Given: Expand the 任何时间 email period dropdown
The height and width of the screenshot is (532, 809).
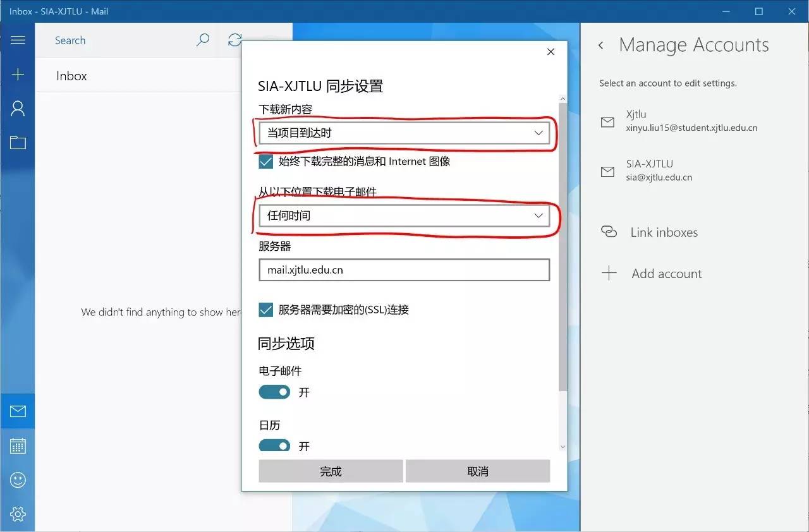Looking at the screenshot, I should pos(404,216).
